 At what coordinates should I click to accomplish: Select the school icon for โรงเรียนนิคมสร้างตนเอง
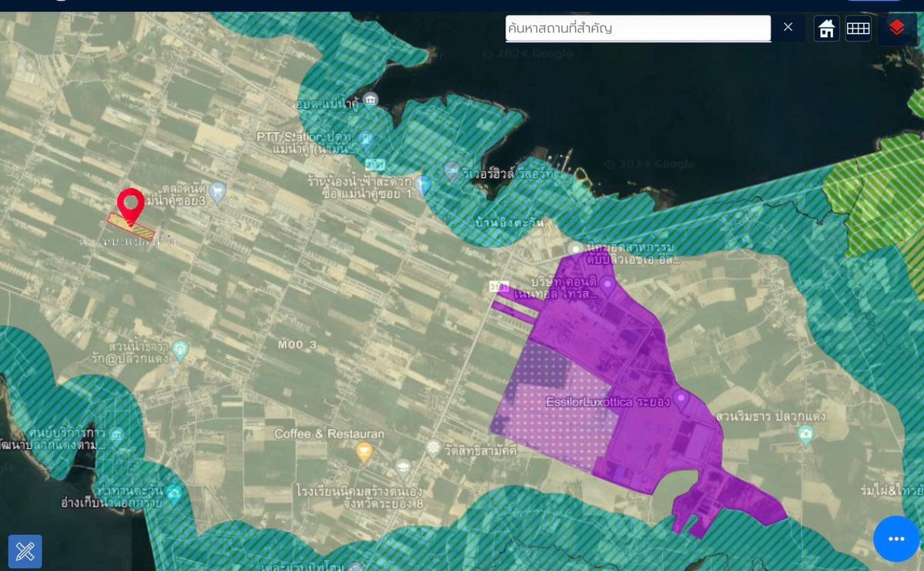pyautogui.click(x=403, y=469)
